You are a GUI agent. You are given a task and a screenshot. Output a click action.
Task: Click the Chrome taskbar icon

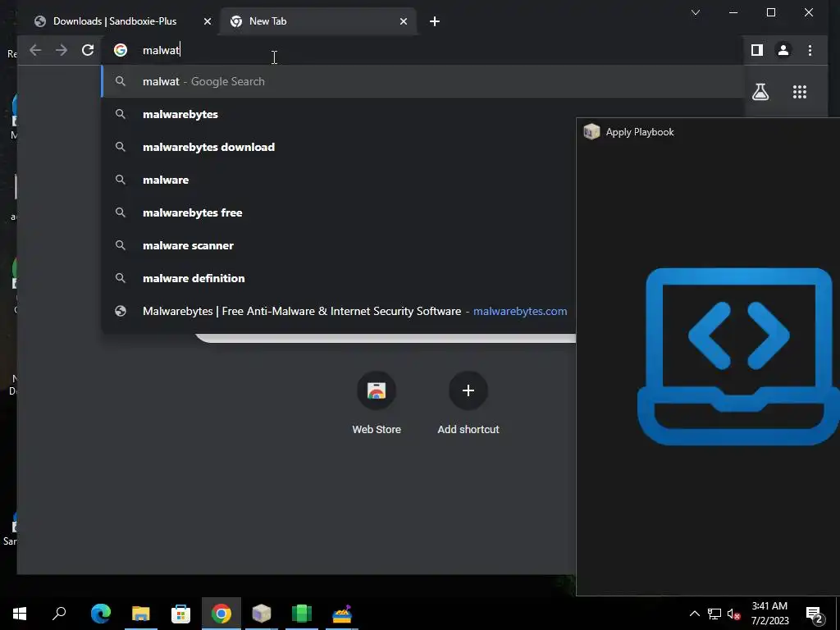(x=221, y=614)
